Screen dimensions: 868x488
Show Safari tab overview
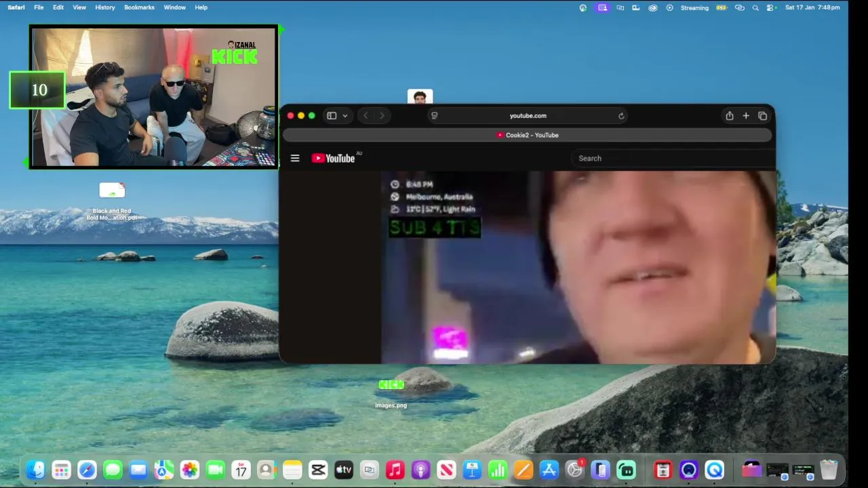(762, 116)
